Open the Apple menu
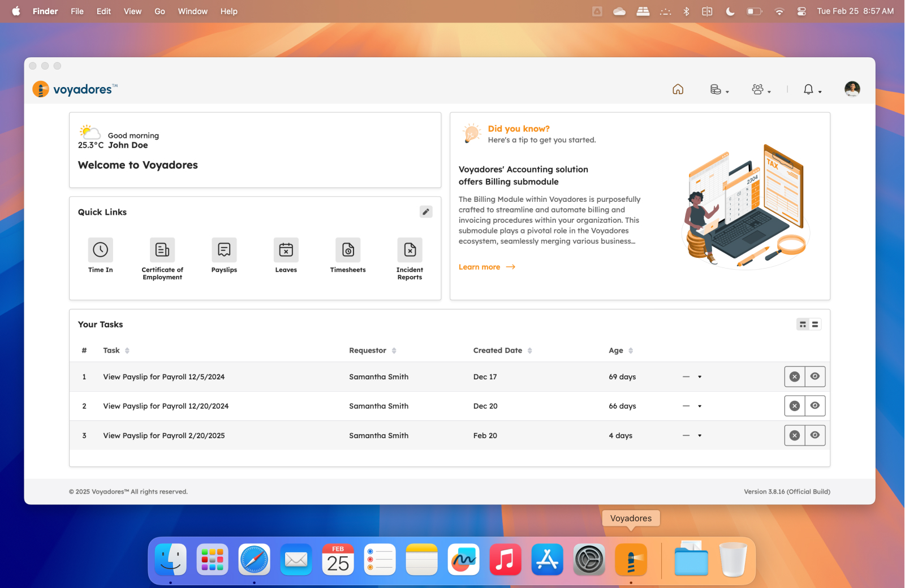Image resolution: width=905 pixels, height=588 pixels. (16, 11)
